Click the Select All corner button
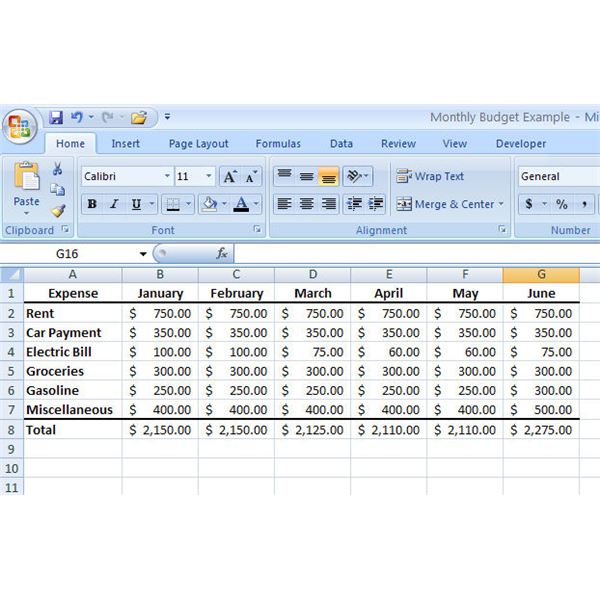 coord(12,274)
